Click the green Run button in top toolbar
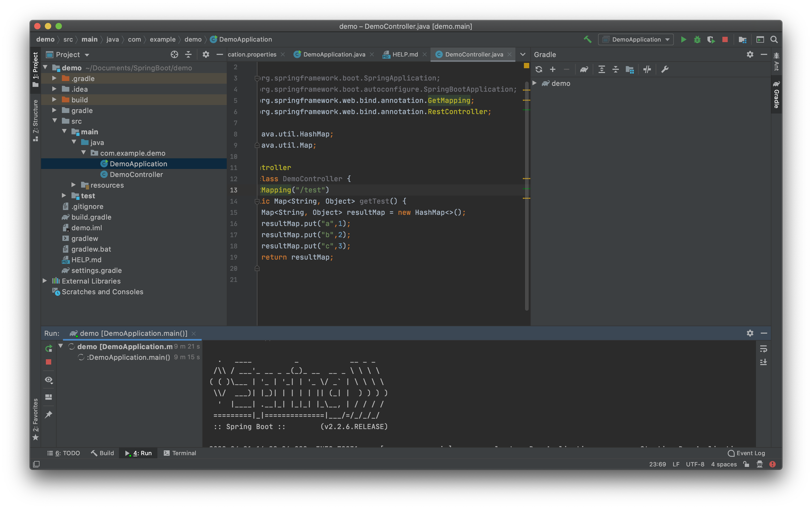This screenshot has height=509, width=812. tap(683, 40)
